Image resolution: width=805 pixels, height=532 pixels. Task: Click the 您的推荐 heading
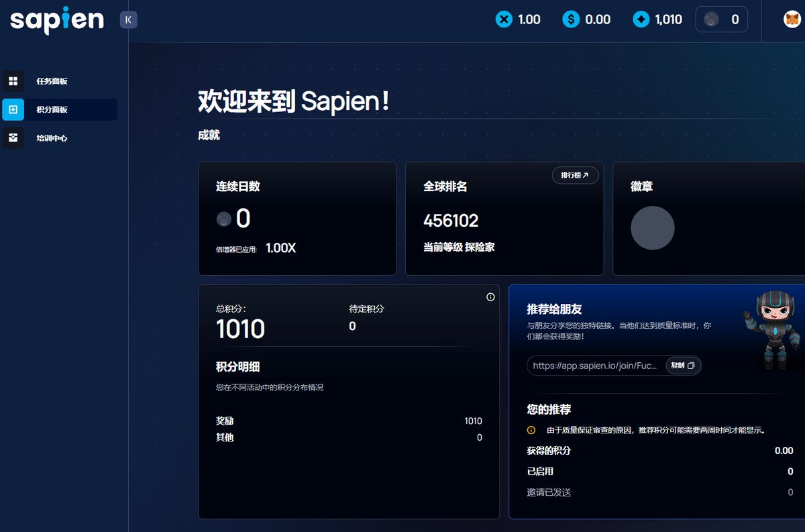[x=549, y=409]
